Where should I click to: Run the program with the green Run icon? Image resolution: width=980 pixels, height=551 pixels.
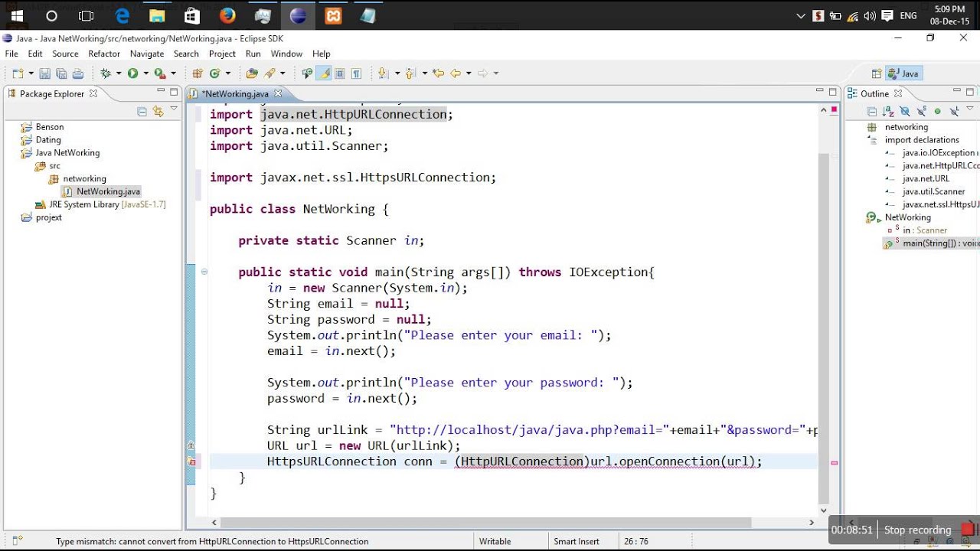pos(132,73)
